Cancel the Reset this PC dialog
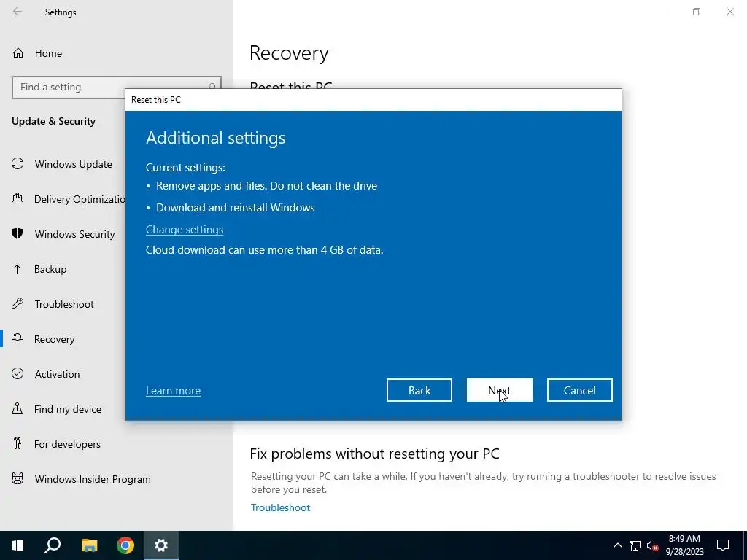Screen dimensions: 747x560 tap(579, 391)
